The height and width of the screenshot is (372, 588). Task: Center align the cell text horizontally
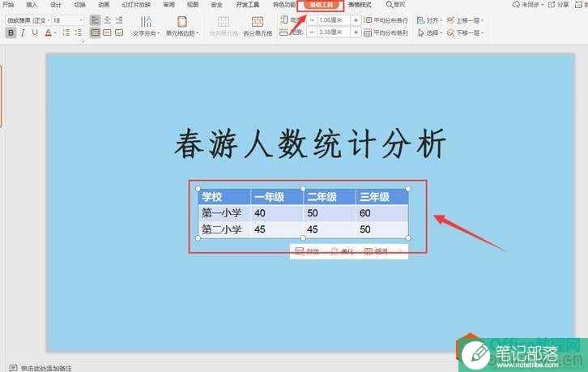tap(107, 20)
